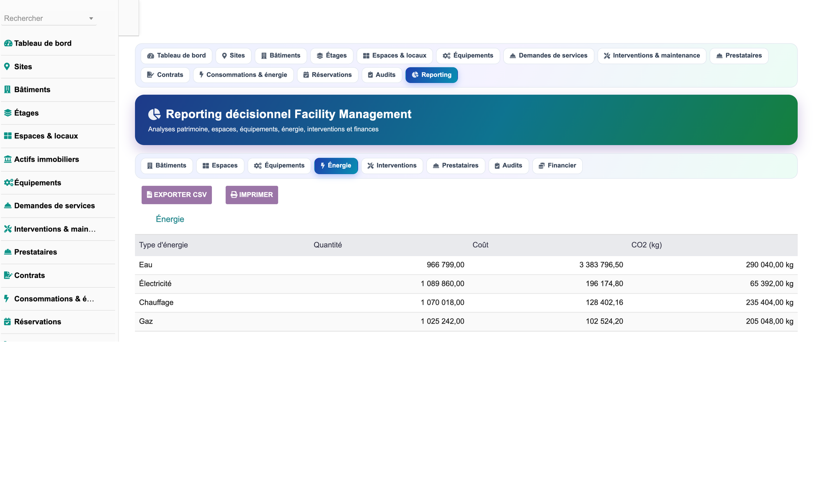
Task: Click the printer icon on Imprimer button
Action: click(x=234, y=195)
